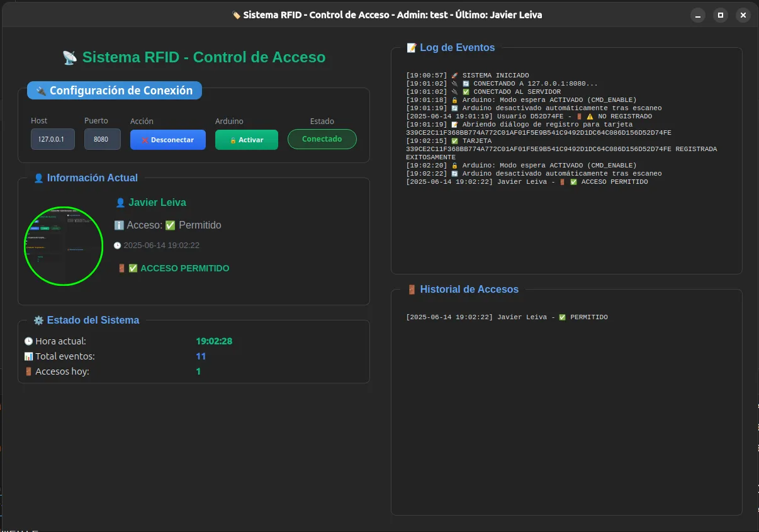This screenshot has height=532, width=759.
Task: Click the info icon before Acceso label
Action: (x=119, y=225)
